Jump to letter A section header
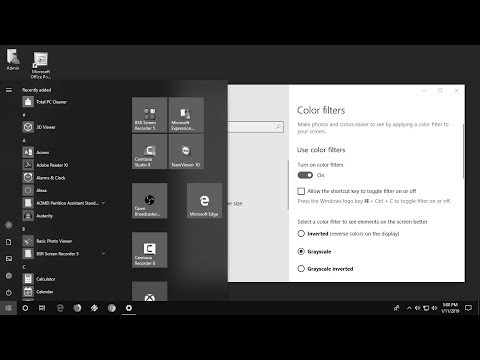Image resolution: width=480 pixels, height=360 pixels. (24, 140)
